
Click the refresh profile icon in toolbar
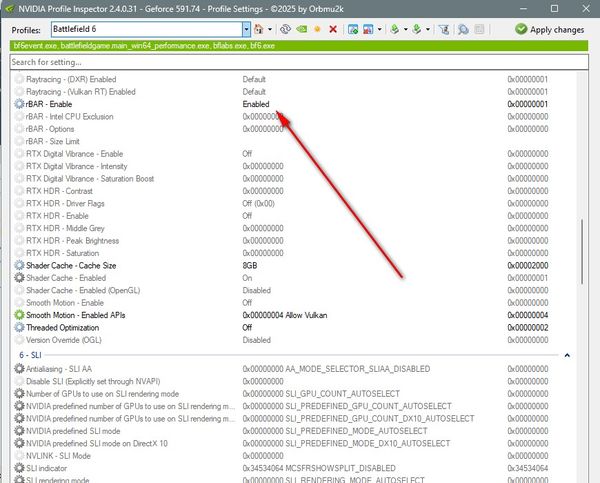coord(284,30)
